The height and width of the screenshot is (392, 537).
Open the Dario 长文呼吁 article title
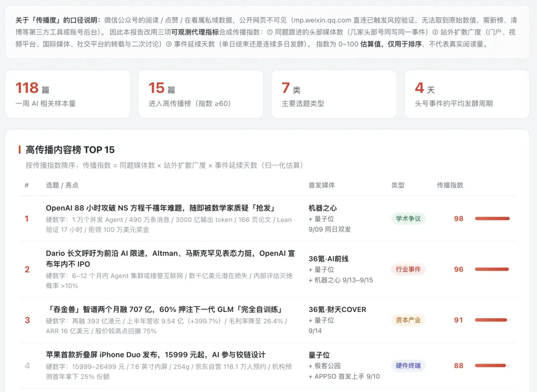[x=170, y=259]
